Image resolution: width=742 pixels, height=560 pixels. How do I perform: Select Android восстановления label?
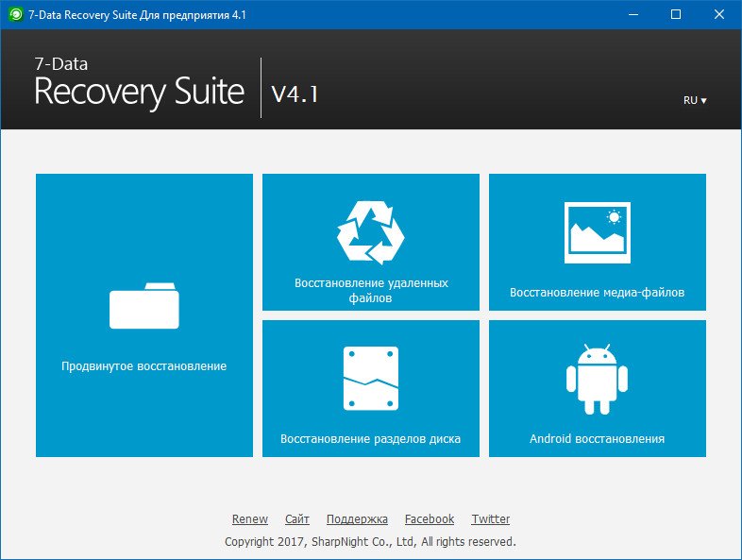point(597,438)
